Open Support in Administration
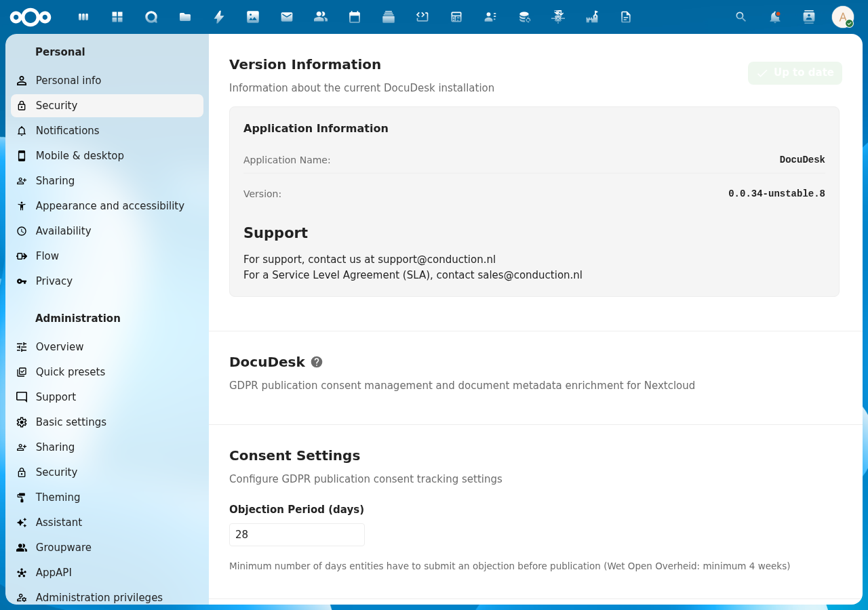 (x=107, y=397)
